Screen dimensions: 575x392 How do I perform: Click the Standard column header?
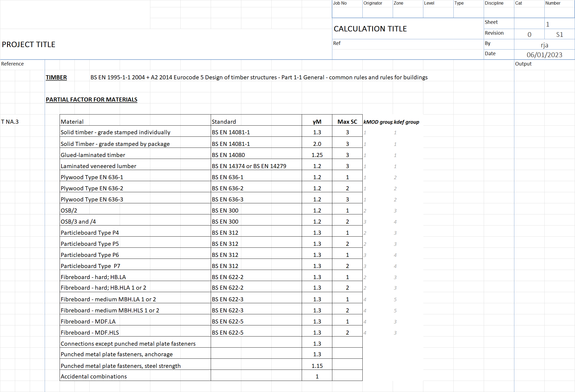click(x=256, y=120)
